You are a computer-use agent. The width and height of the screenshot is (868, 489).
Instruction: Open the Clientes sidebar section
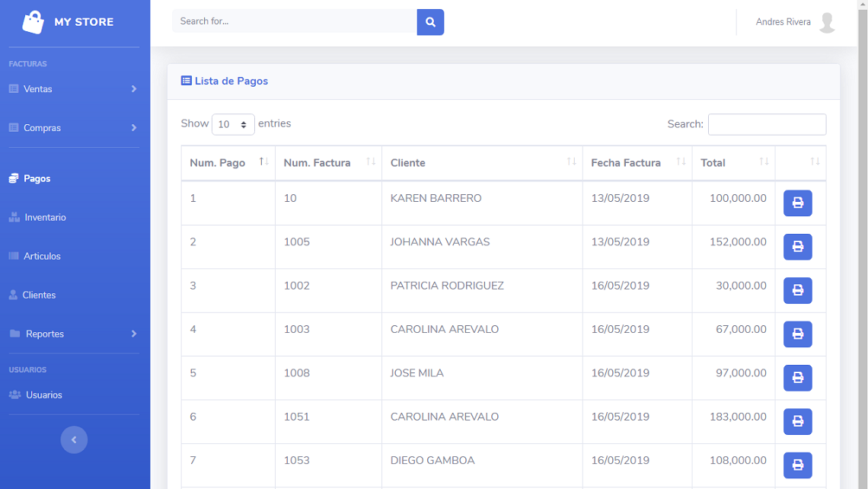tap(39, 295)
